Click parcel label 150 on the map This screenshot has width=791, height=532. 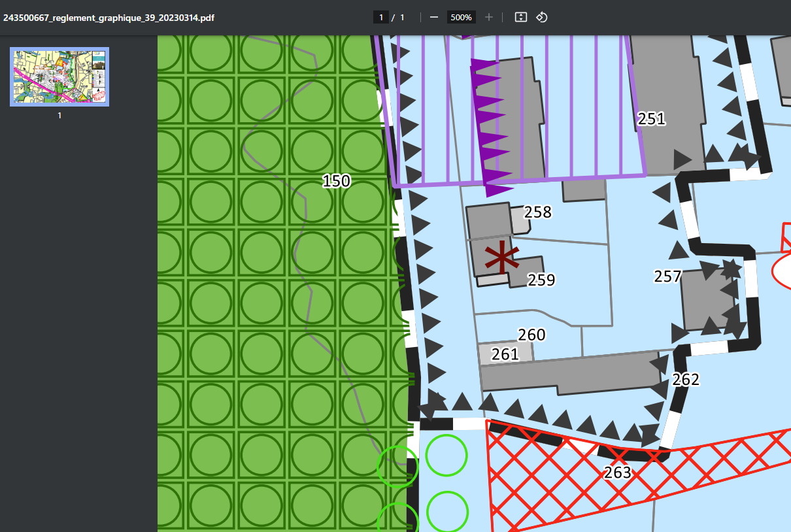coord(336,181)
